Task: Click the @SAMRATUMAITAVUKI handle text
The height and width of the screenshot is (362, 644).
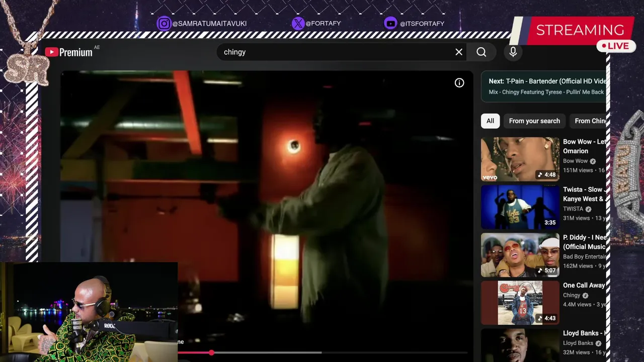Action: point(209,24)
